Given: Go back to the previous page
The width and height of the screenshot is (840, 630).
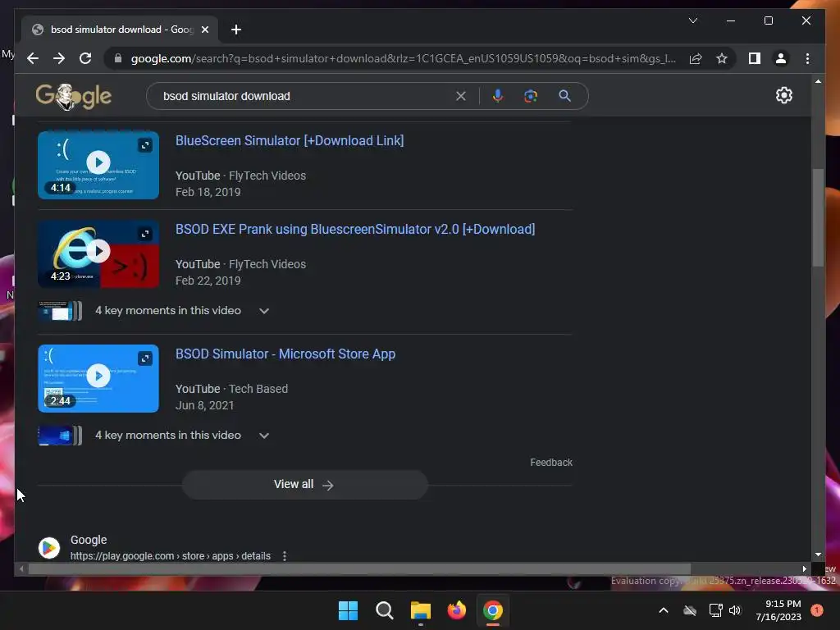Looking at the screenshot, I should 33,58.
